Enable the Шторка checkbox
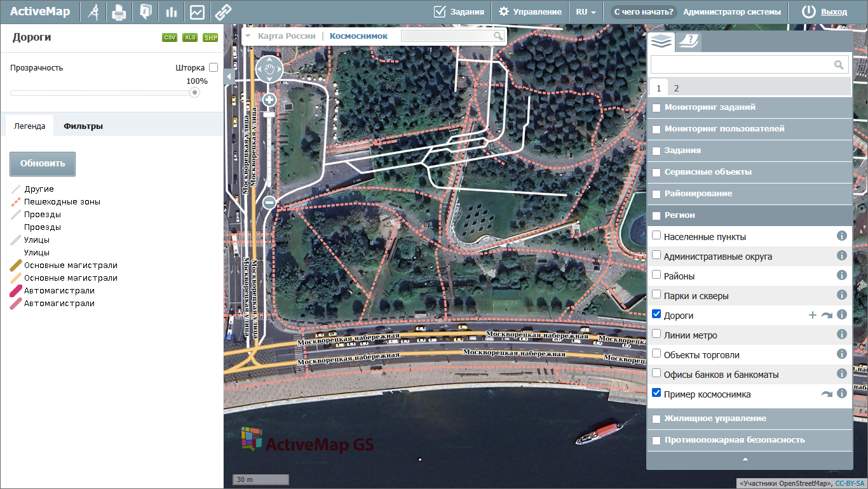 pos(214,67)
